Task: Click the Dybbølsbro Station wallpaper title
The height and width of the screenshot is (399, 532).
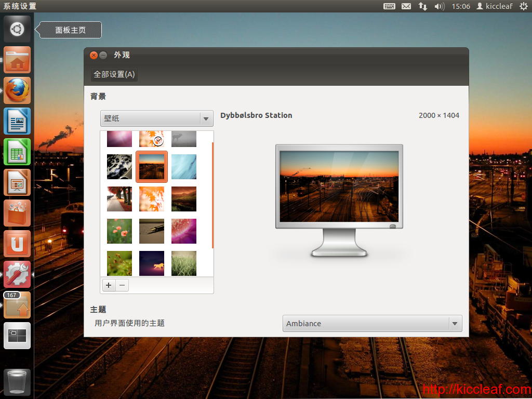Action: [x=256, y=115]
